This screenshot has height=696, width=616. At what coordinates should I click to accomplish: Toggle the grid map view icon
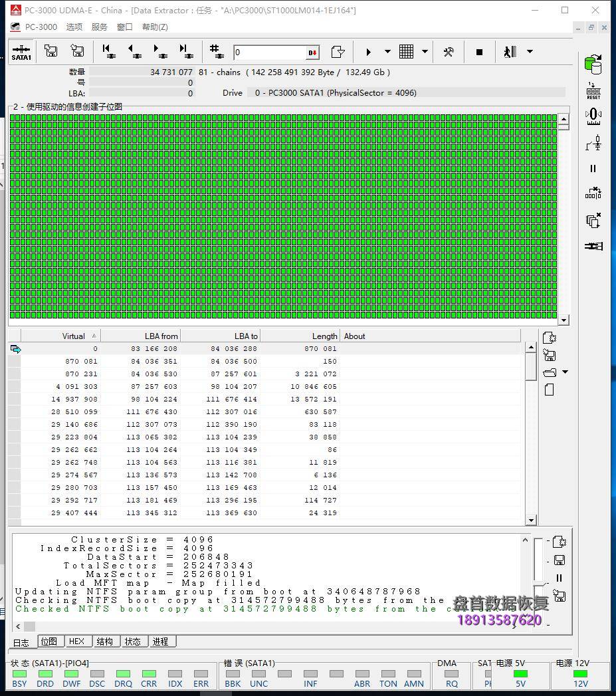405,51
